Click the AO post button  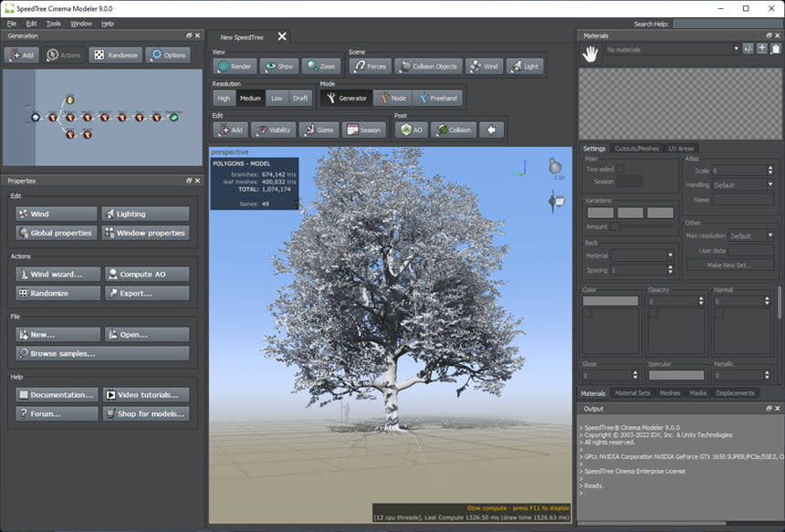pyautogui.click(x=412, y=130)
